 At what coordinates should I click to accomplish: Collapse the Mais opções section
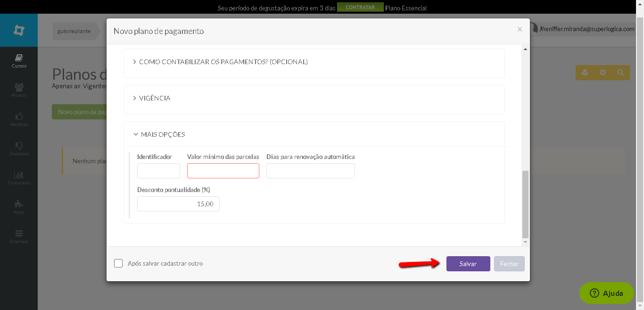[159, 134]
